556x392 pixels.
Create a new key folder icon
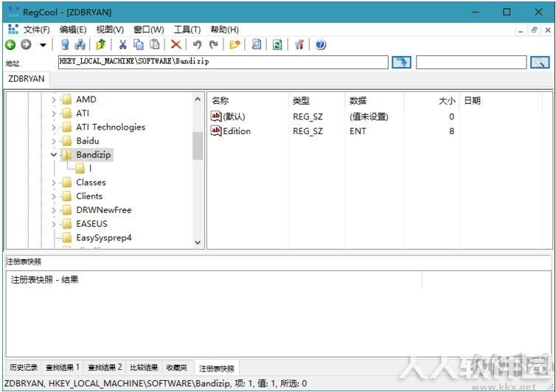pos(234,45)
